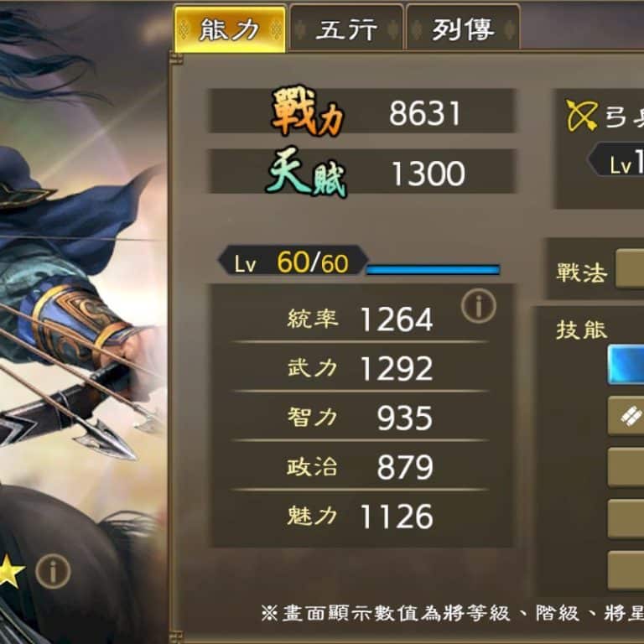Click the archer character portrait

click(83, 322)
